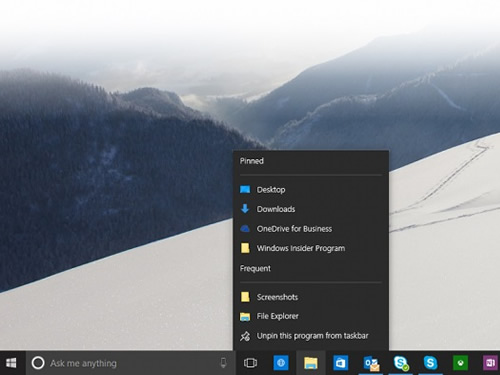
Task: Open the Screenshots frequent folder
Action: point(311,297)
